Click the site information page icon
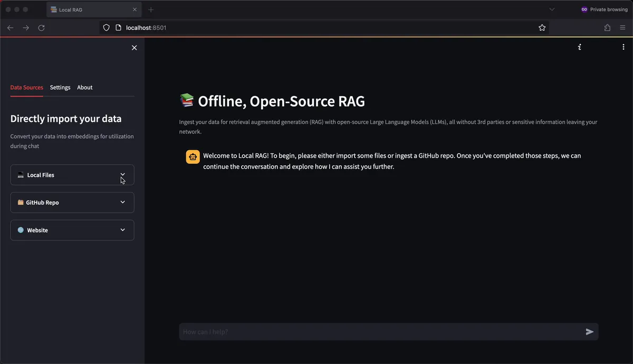The image size is (633, 364). click(118, 27)
